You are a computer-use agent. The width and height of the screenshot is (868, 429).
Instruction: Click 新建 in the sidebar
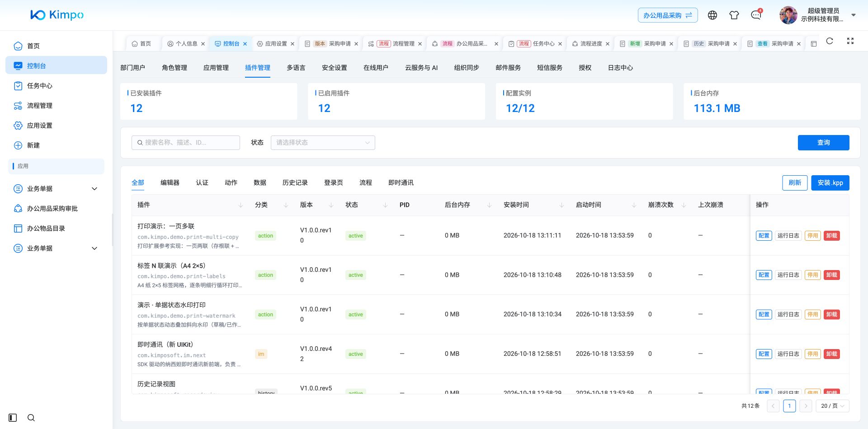56,145
